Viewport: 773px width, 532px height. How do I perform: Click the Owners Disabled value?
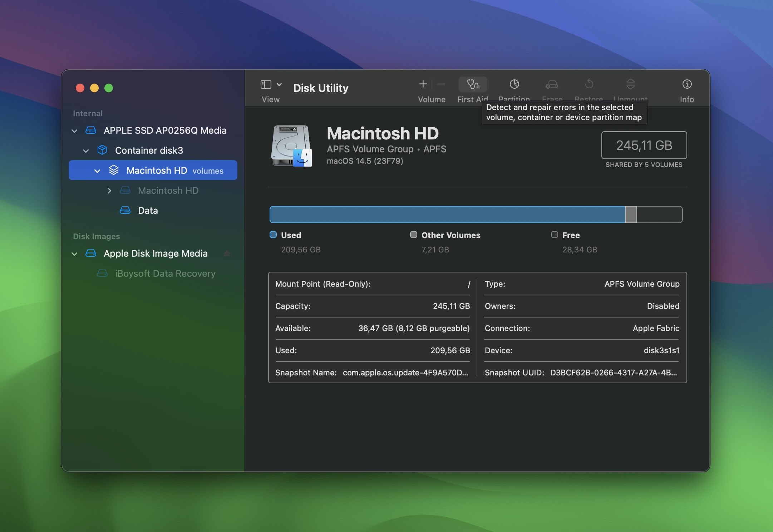pyautogui.click(x=663, y=306)
